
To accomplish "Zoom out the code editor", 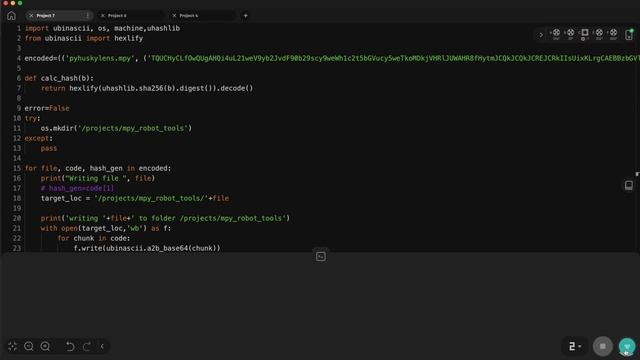I will tap(29, 346).
